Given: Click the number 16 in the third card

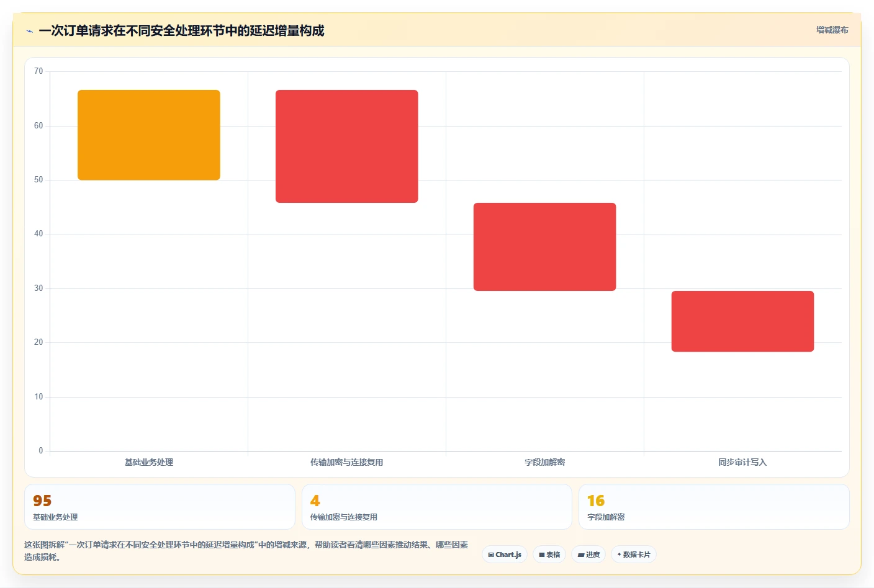Looking at the screenshot, I should click(x=596, y=501).
